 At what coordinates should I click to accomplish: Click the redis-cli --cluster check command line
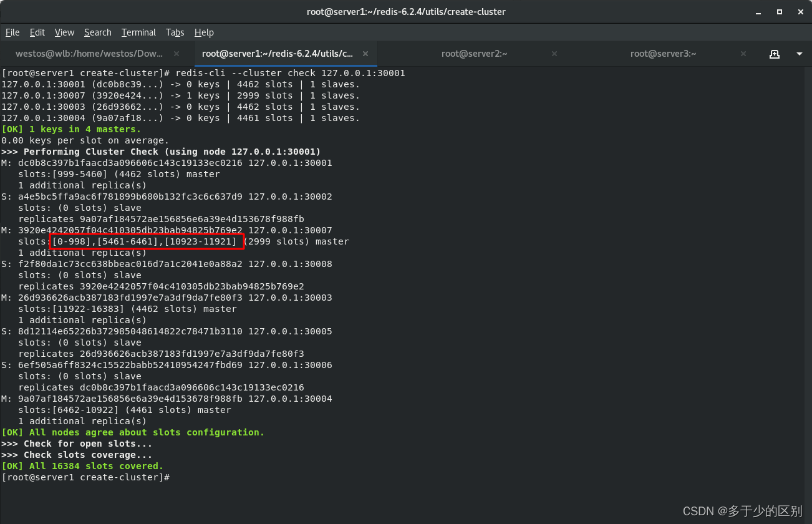[x=203, y=73]
